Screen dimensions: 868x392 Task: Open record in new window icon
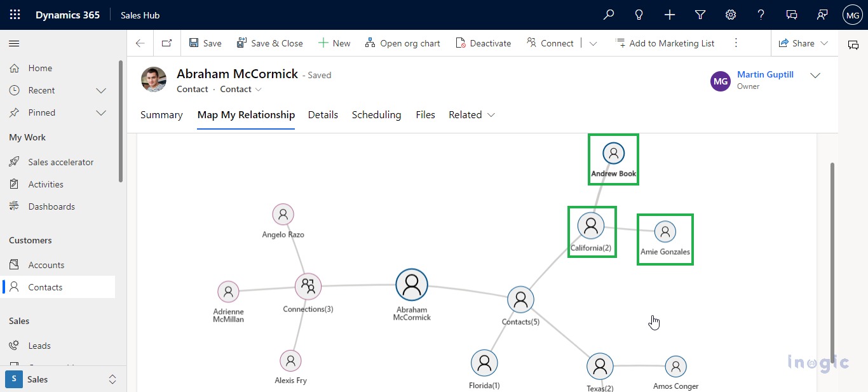(166, 43)
